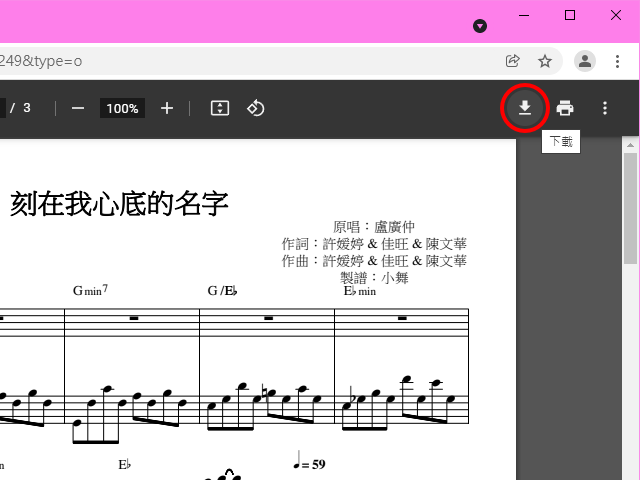Click the 100% zoom level field

click(x=122, y=108)
